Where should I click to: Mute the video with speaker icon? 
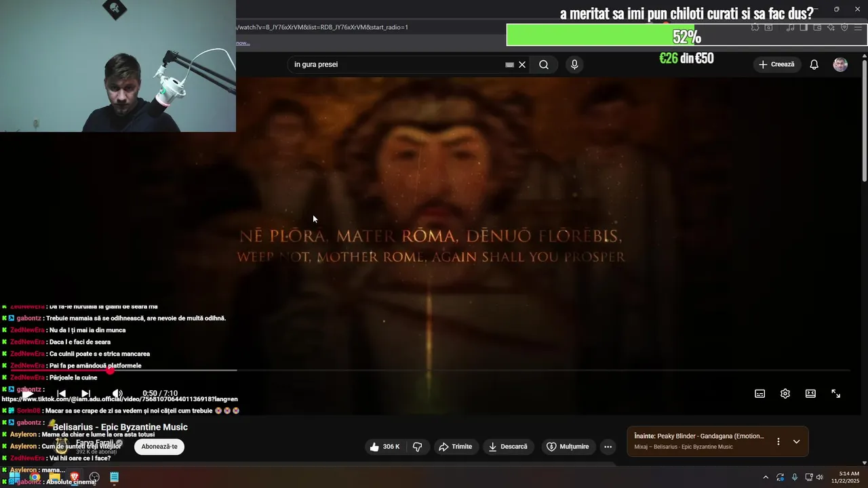tap(117, 394)
